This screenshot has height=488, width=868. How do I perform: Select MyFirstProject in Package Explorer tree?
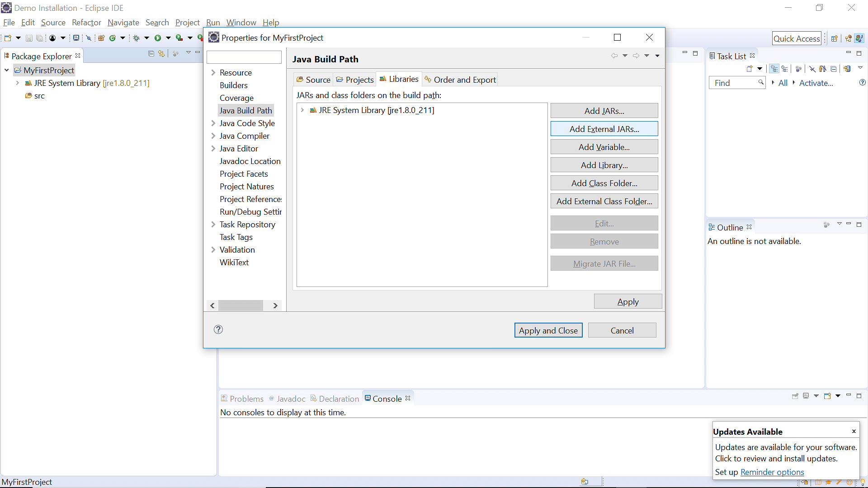point(49,70)
